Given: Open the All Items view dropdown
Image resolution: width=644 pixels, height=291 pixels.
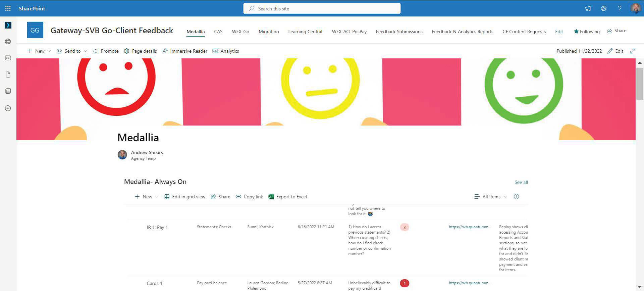Looking at the screenshot, I should (490, 197).
